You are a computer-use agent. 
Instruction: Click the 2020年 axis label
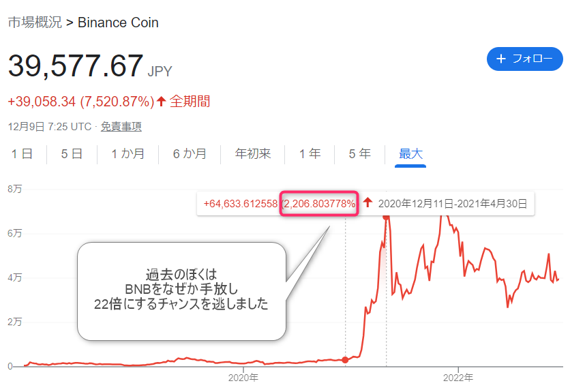(x=243, y=378)
